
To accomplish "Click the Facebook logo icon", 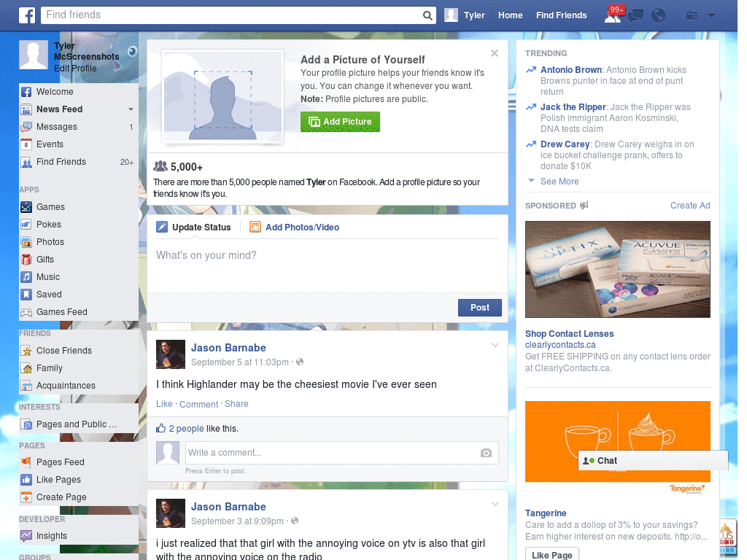I will point(27,15).
